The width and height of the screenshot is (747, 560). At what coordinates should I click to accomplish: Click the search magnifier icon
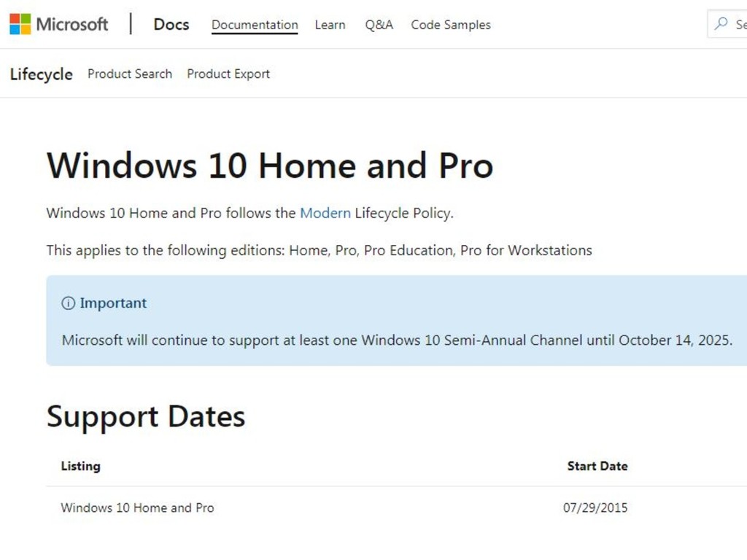(721, 23)
